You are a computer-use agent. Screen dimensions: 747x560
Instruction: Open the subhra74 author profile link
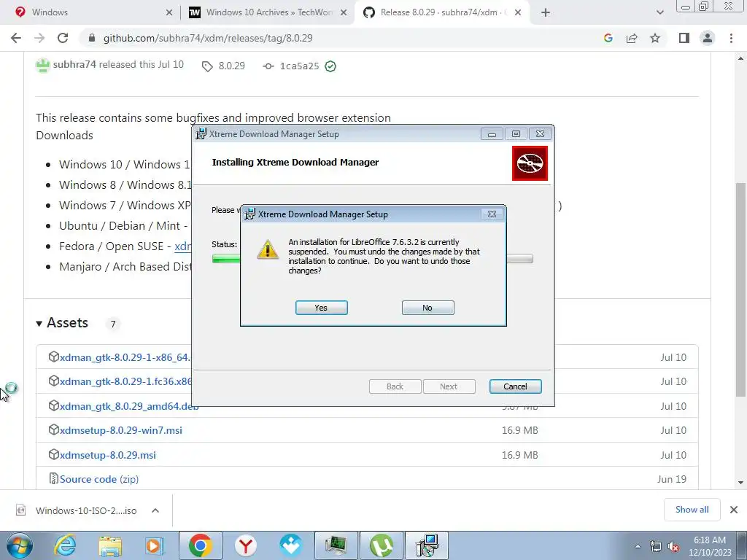point(74,64)
